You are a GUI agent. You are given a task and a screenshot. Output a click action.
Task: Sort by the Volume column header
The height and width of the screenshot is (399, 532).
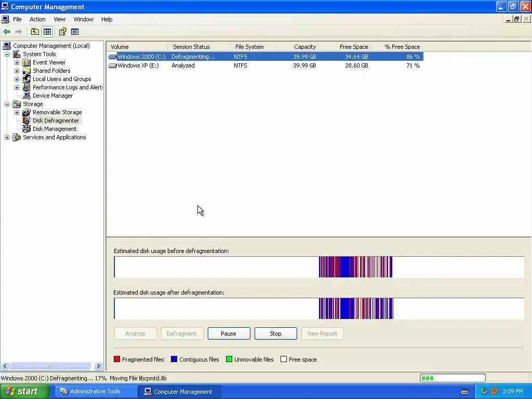coord(137,47)
